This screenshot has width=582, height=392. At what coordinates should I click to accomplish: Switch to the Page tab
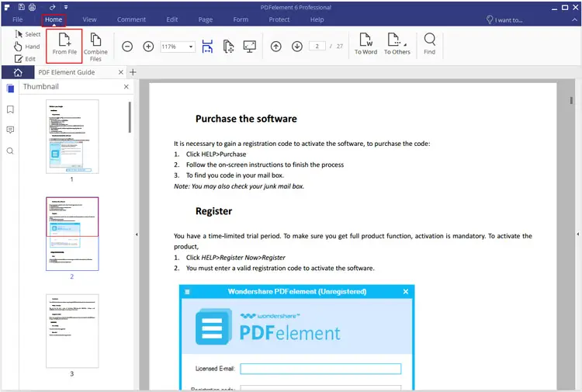(x=206, y=19)
